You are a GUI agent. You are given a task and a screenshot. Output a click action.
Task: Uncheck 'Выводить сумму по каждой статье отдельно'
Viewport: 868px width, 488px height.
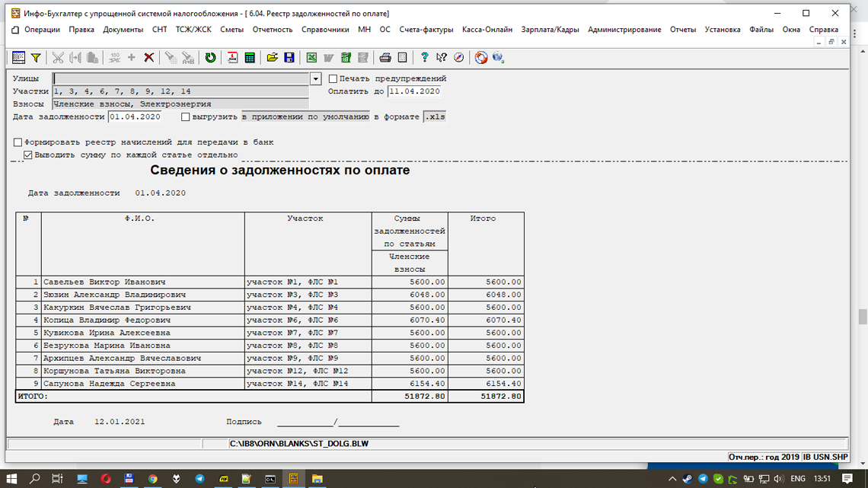pyautogui.click(x=27, y=155)
